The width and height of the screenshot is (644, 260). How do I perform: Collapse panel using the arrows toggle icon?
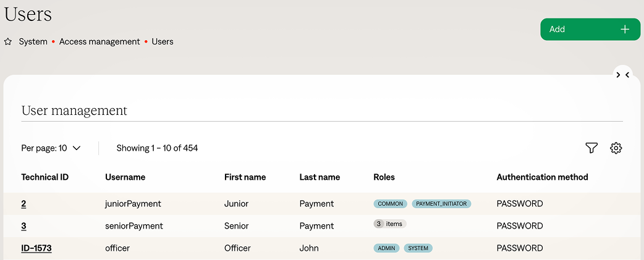[622, 75]
